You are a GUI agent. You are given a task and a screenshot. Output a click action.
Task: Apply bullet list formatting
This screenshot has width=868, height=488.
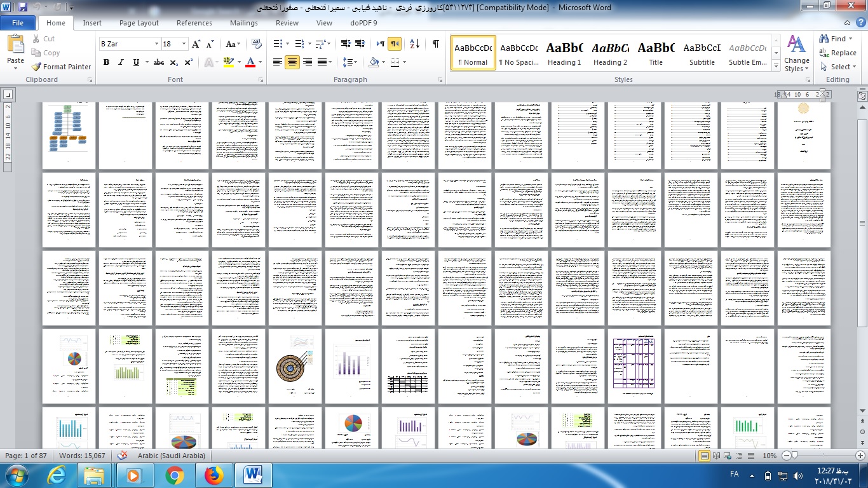(278, 44)
